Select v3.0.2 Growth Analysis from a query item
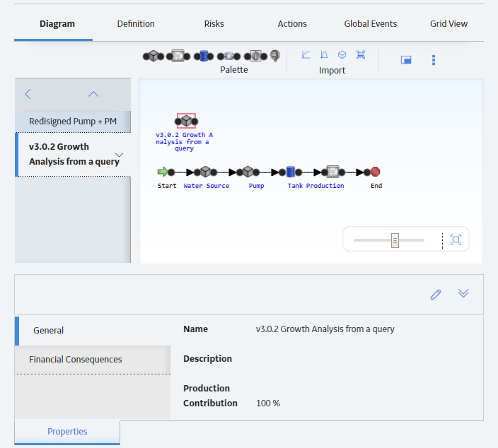The image size is (498, 448). point(73,154)
